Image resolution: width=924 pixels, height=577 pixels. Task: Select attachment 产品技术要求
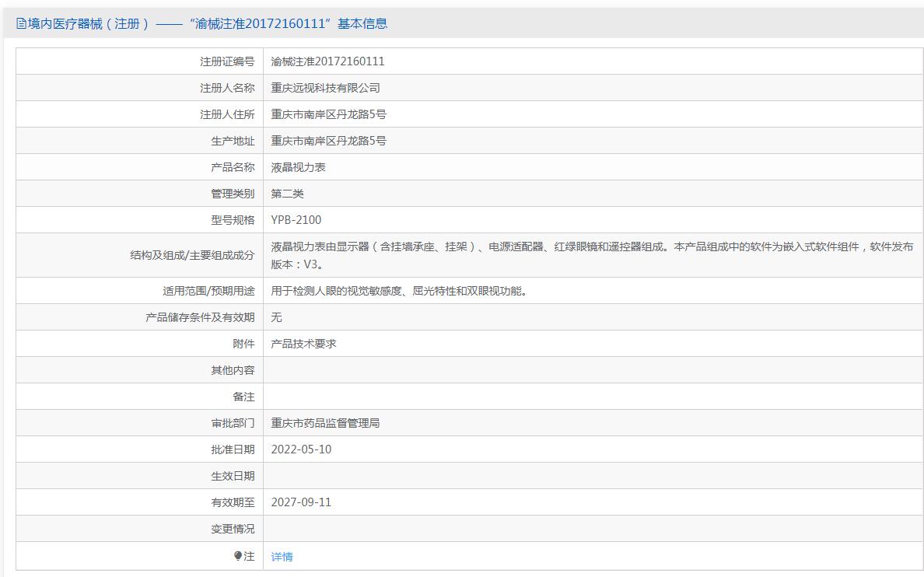(303, 344)
